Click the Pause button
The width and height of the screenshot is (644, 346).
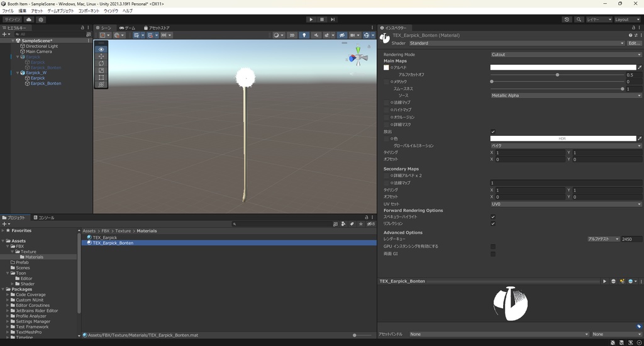click(x=322, y=20)
